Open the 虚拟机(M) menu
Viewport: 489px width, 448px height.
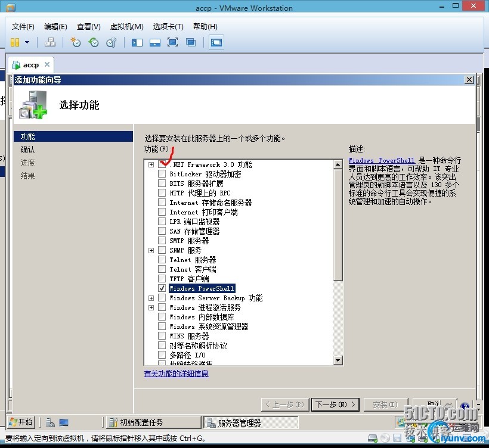126,26
